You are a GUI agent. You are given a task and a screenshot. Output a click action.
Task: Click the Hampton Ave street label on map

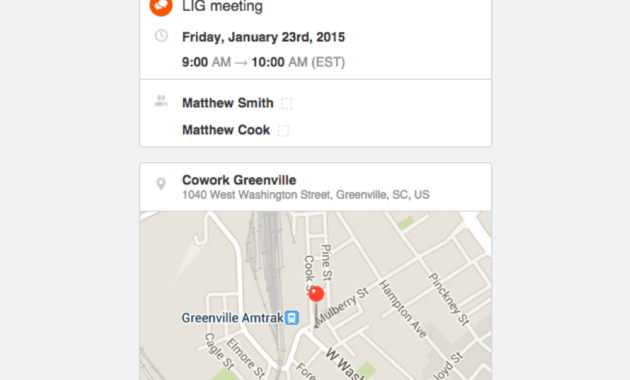tap(403, 309)
